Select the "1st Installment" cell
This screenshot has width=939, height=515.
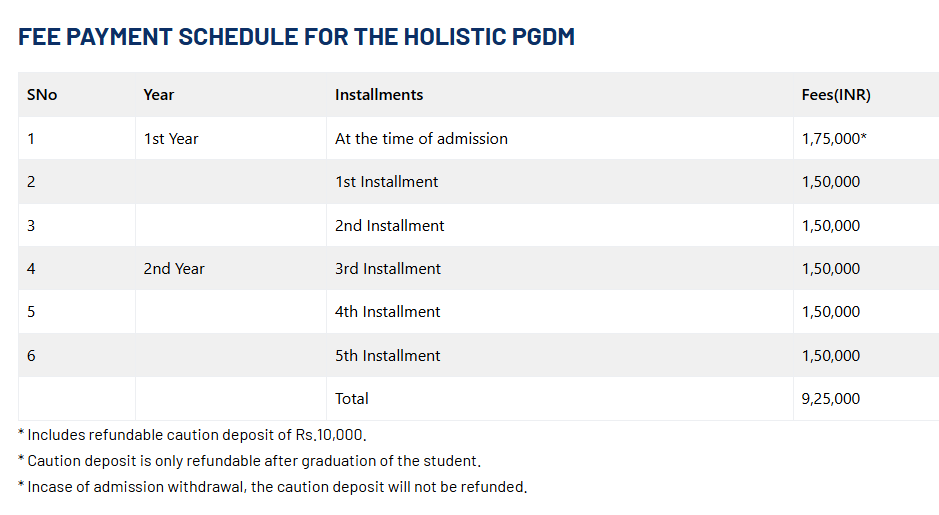click(x=387, y=182)
